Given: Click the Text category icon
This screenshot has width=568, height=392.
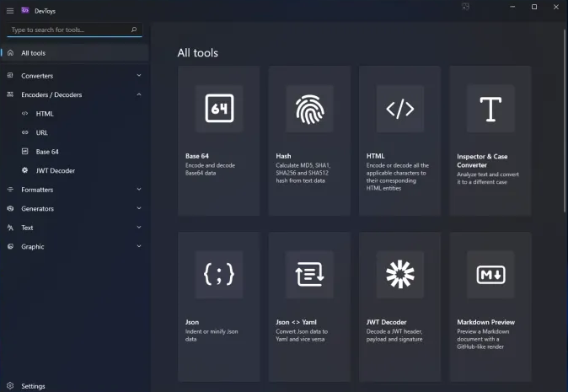Looking at the screenshot, I should pos(10,228).
